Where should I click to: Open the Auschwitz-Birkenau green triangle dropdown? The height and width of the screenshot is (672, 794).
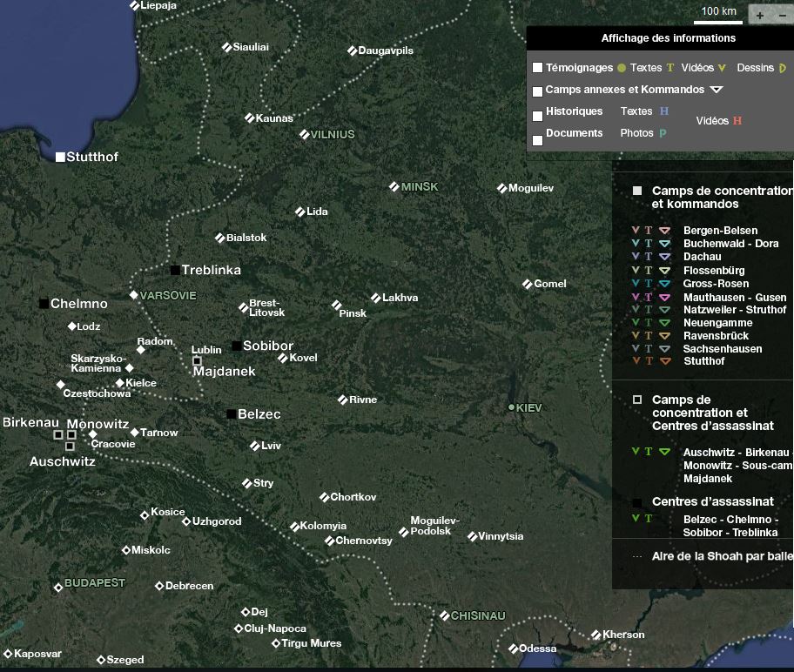[664, 452]
